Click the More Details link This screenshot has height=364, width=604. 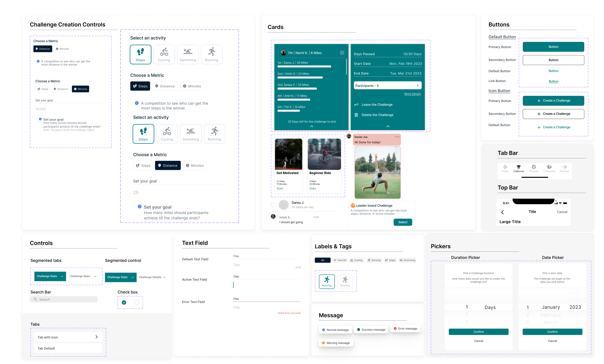412,94
